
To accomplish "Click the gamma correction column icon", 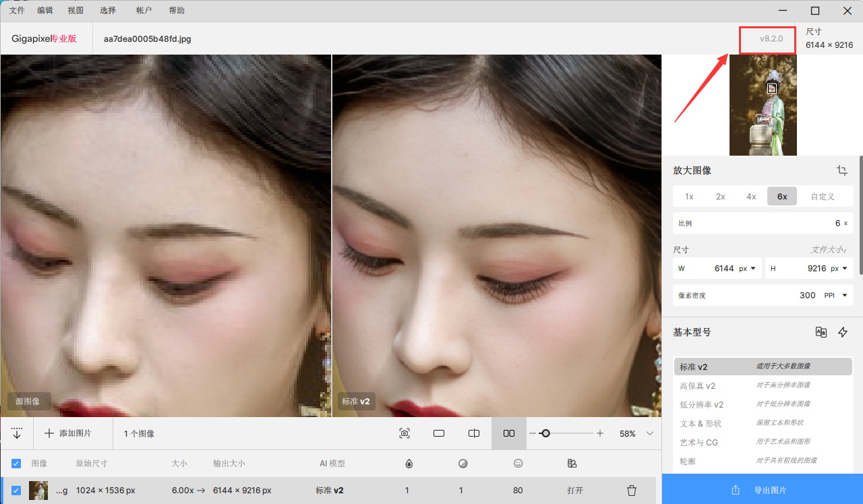I will pyautogui.click(x=572, y=464).
